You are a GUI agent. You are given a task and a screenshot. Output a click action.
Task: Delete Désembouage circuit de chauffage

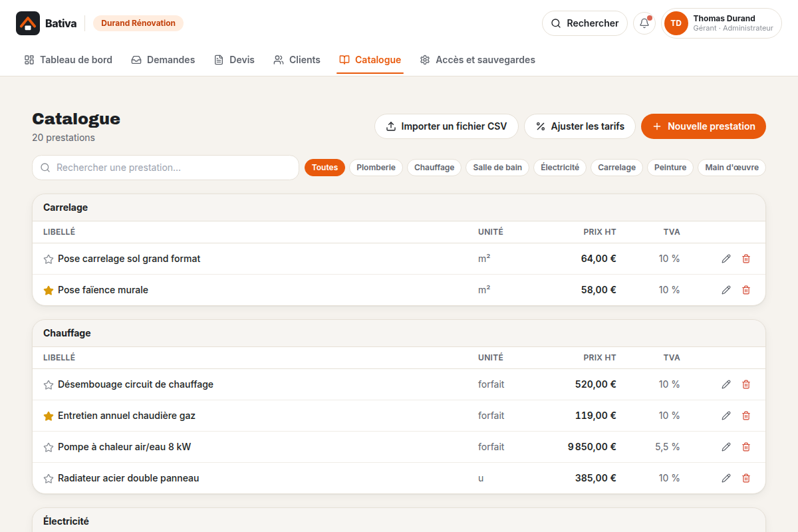click(x=746, y=384)
